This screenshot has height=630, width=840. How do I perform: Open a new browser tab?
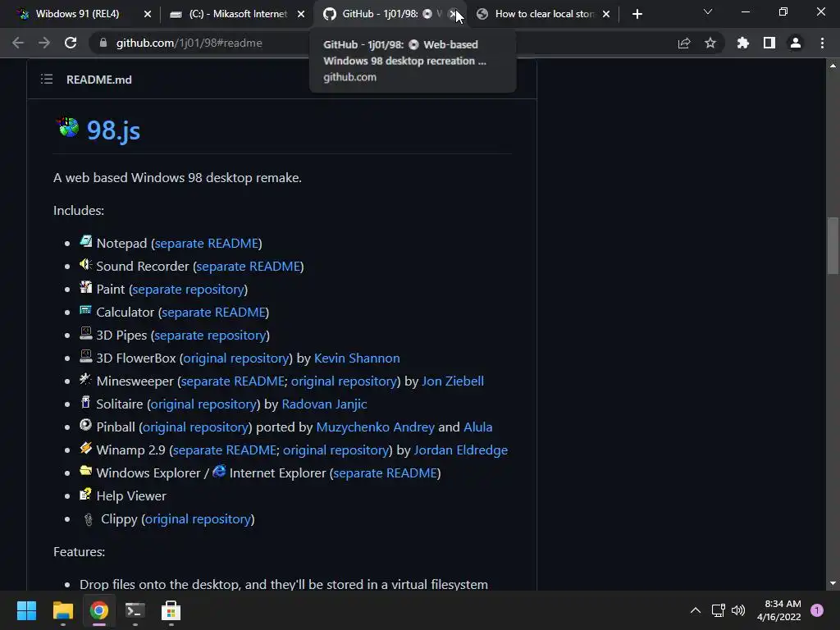click(637, 14)
